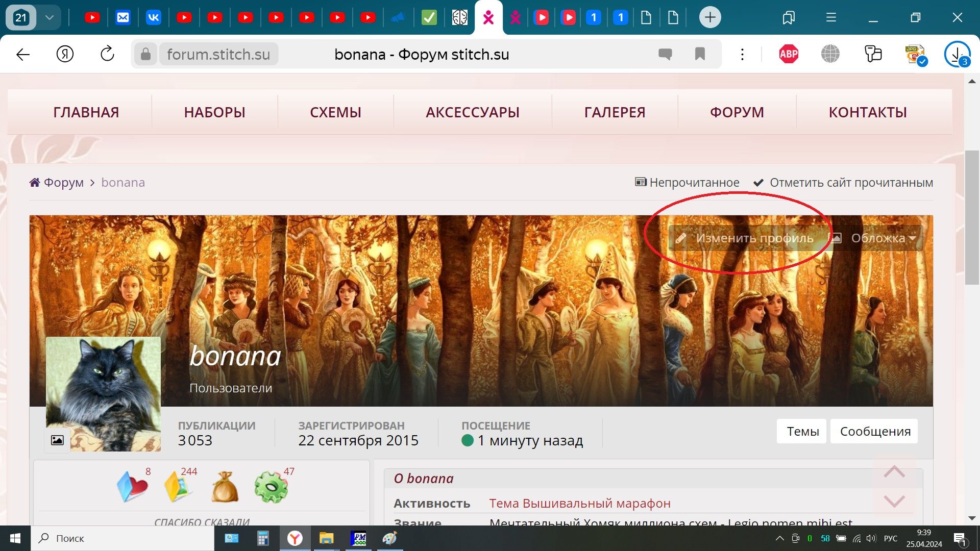Open the PM application on the taskbar

point(358,538)
